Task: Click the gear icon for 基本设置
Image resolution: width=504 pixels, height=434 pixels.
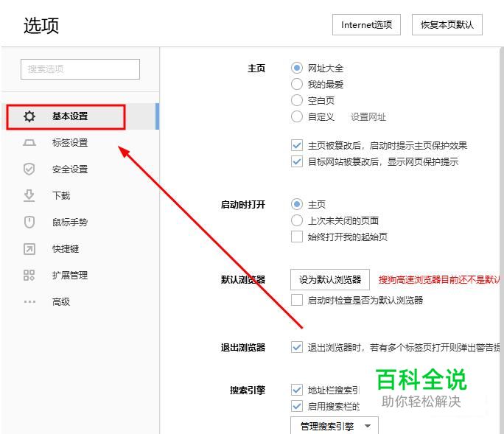Action: point(29,116)
